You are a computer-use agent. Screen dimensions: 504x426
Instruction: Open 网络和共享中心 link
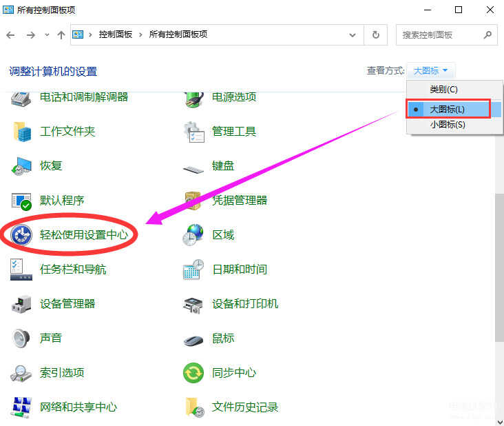pos(78,407)
